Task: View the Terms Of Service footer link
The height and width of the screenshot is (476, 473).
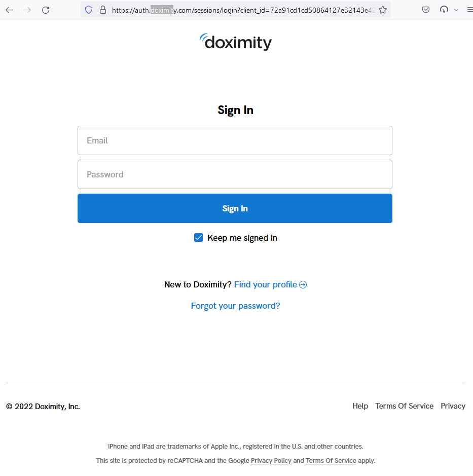Action: pyautogui.click(x=404, y=406)
